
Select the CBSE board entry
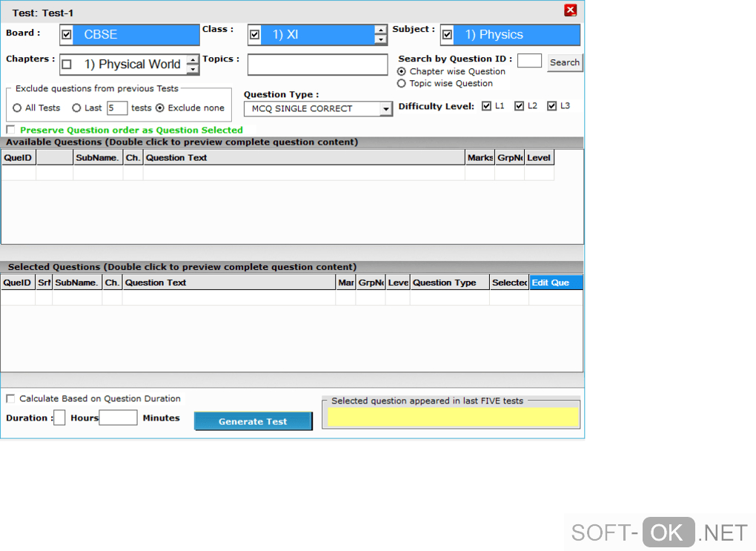[134, 35]
